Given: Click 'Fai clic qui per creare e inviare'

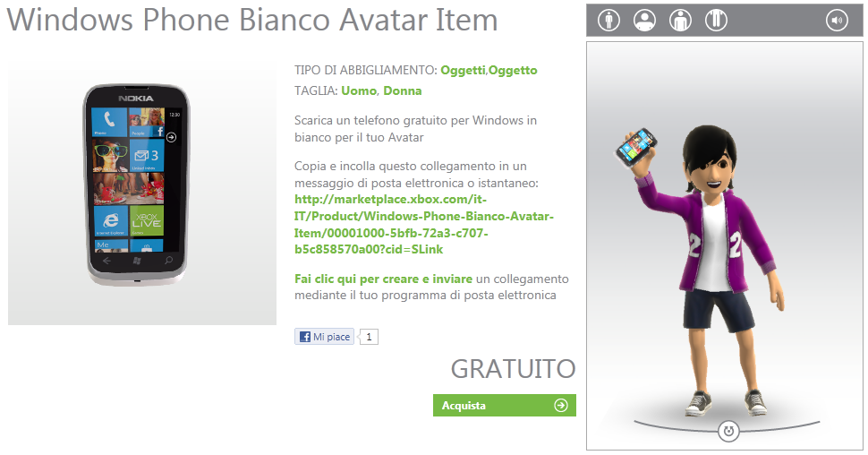Looking at the screenshot, I should coord(383,279).
